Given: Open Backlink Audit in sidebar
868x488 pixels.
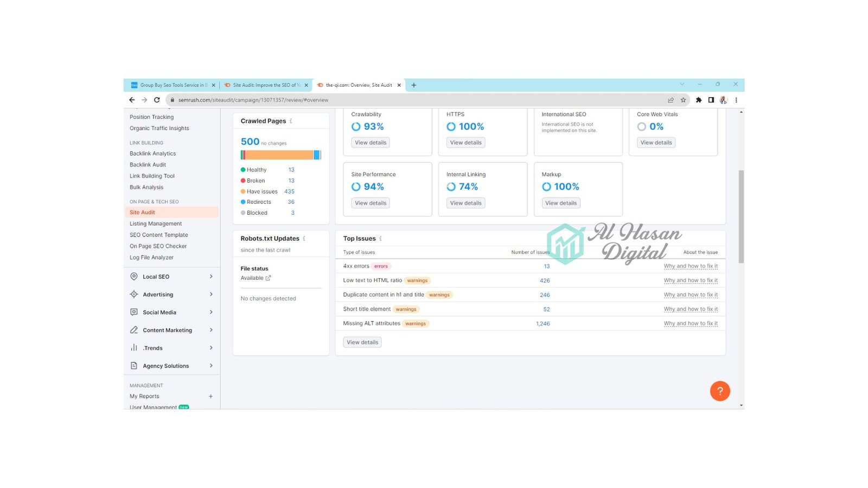Looking at the screenshot, I should tap(148, 165).
